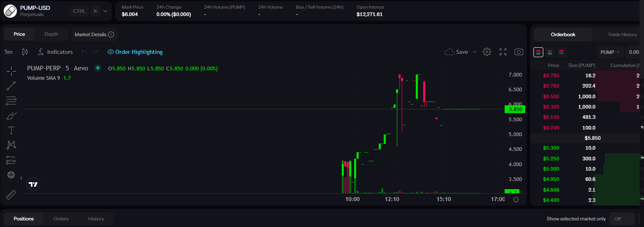Open the orderbook price grouping dropdown
Screen dimensions: 644x227
click(x=635, y=52)
